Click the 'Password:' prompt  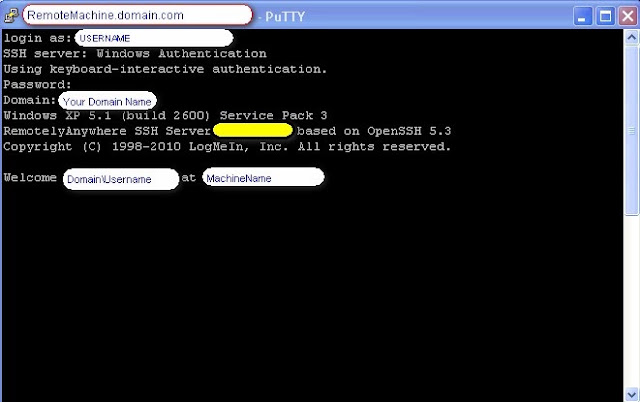coord(38,85)
